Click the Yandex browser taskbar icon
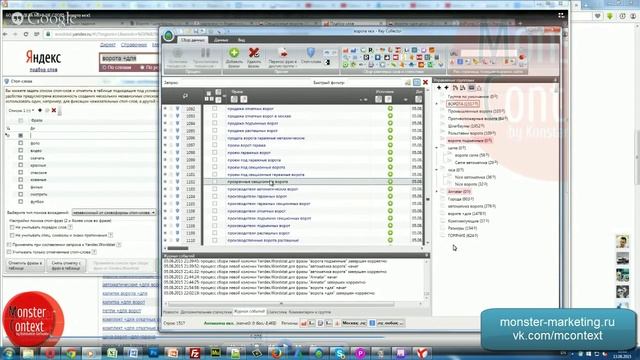 [422, 353]
